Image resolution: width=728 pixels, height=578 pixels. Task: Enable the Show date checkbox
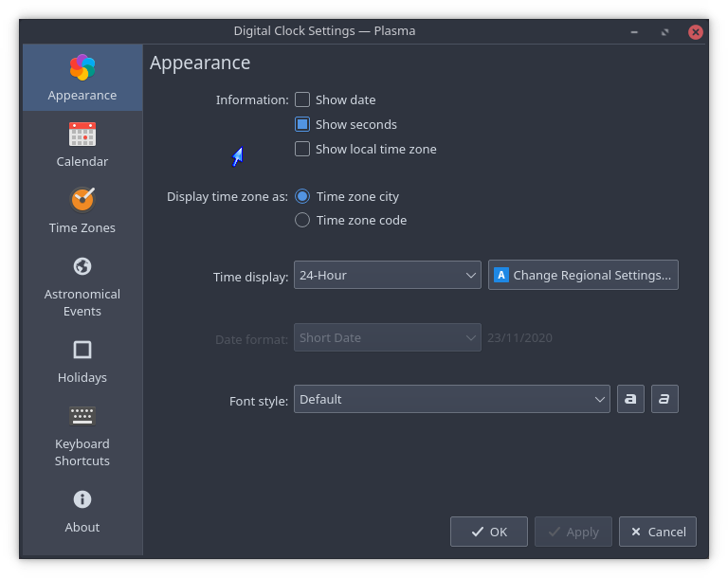302,99
